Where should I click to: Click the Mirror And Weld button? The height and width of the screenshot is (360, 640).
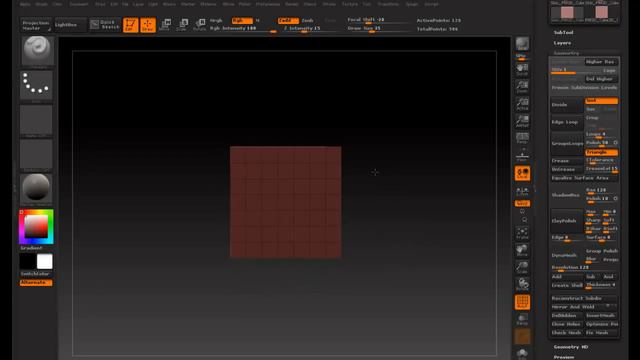pos(584,307)
